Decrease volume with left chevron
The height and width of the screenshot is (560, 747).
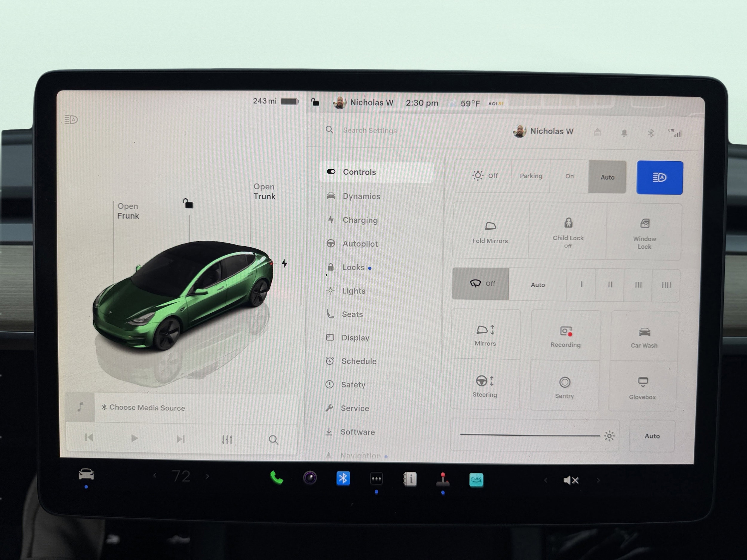(545, 480)
